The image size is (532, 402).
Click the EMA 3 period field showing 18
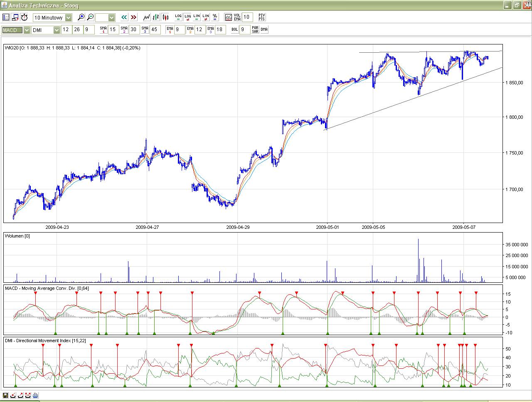[x=221, y=30]
